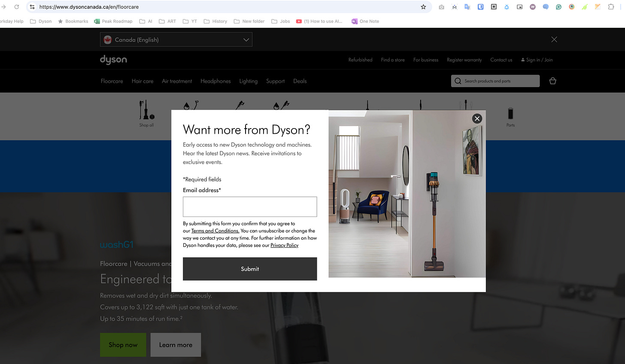The width and height of the screenshot is (625, 364).
Task: Reload the page
Action: [17, 7]
